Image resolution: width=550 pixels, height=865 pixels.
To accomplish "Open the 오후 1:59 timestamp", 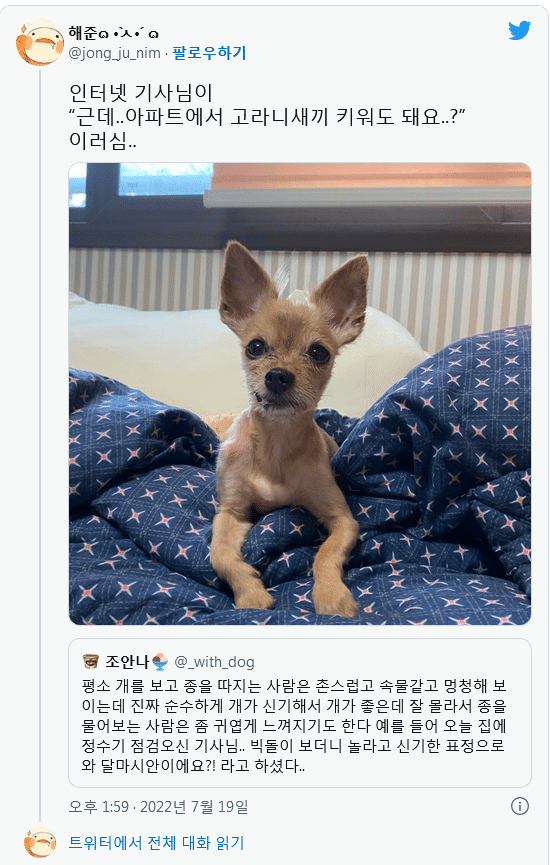I will (x=98, y=807).
